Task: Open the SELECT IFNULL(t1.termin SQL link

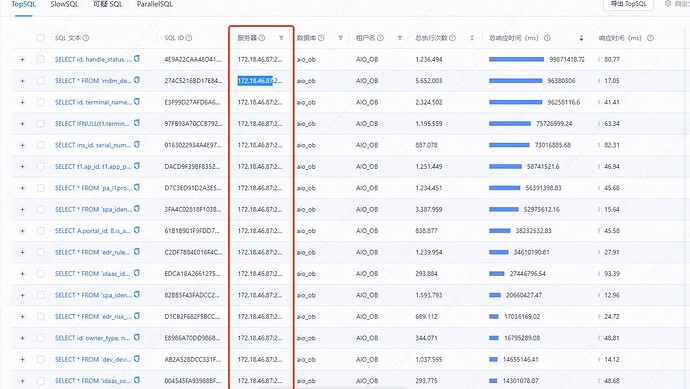Action: coord(93,124)
